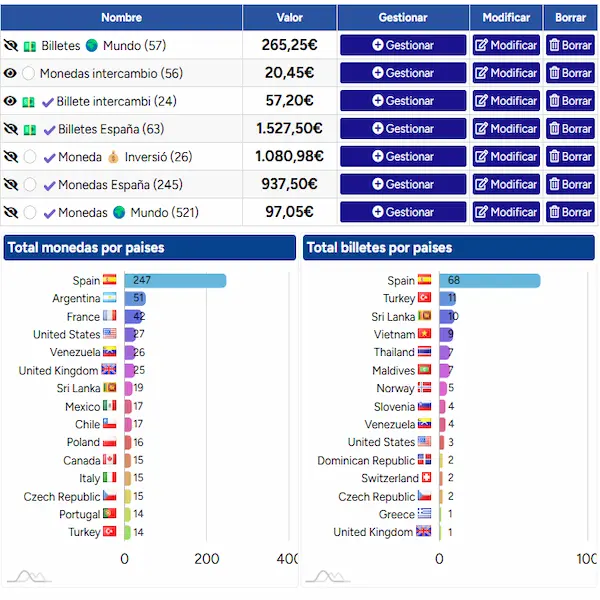Click Gestionar for Monedas Mundo (521)
600x600 pixels.
coord(403,212)
